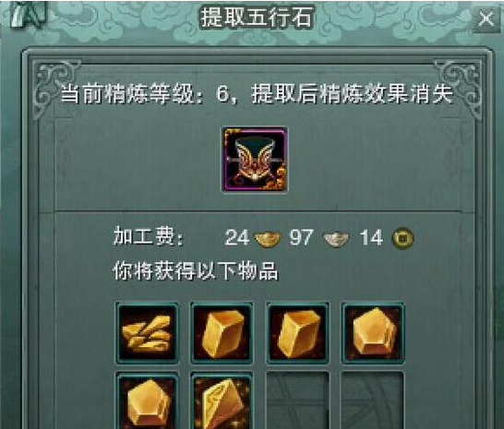Click the 24 gold fee amount
Screen dimensions: 504x429
pos(237,238)
